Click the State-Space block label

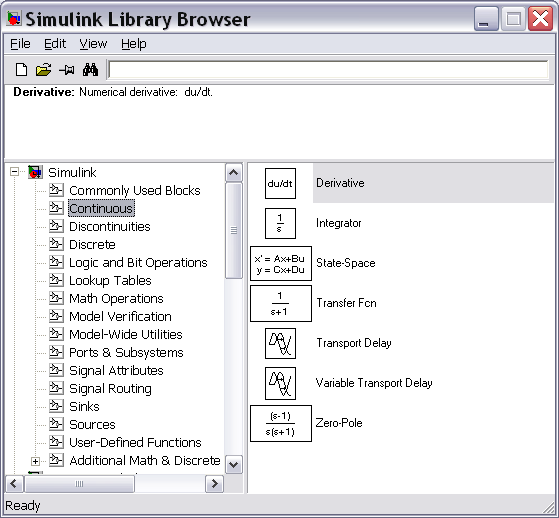[x=345, y=263]
